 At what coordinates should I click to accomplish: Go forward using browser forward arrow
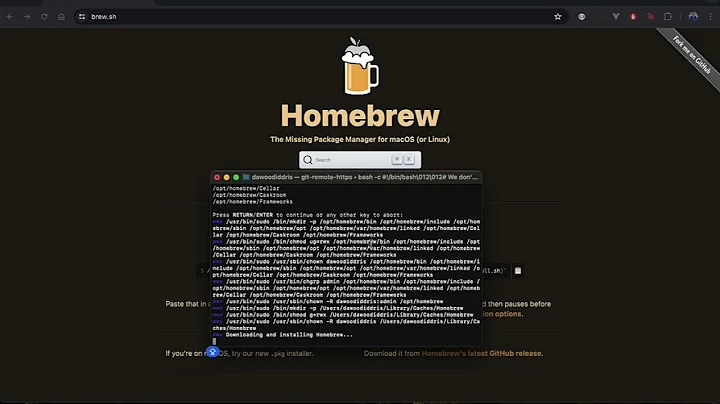coord(27,17)
